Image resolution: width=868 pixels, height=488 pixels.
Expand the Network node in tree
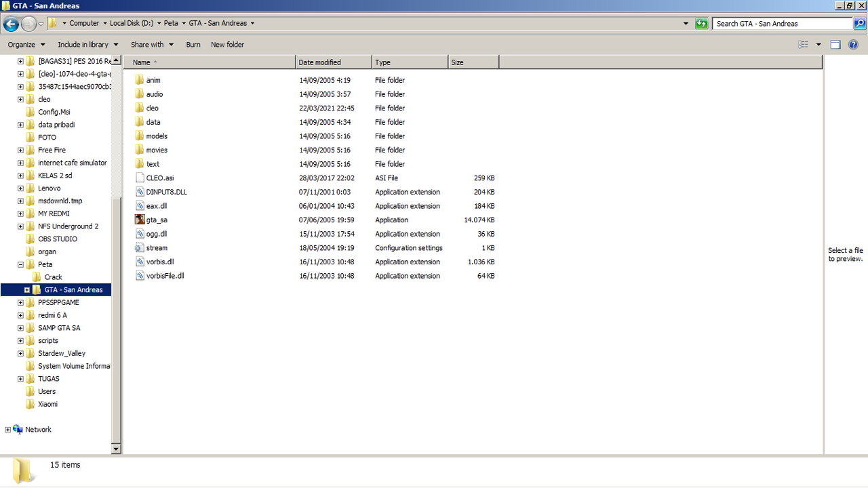click(x=7, y=430)
